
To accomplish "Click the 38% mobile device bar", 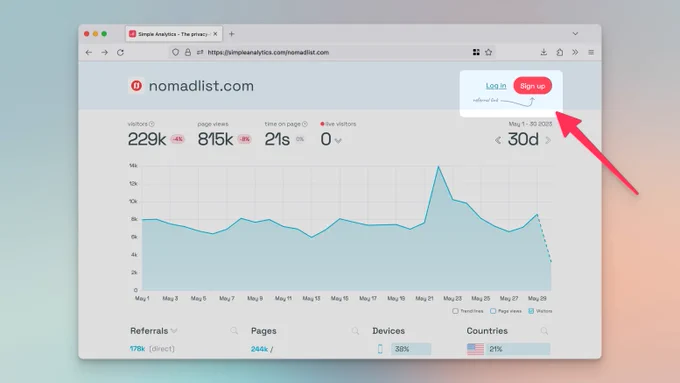I will coord(411,349).
